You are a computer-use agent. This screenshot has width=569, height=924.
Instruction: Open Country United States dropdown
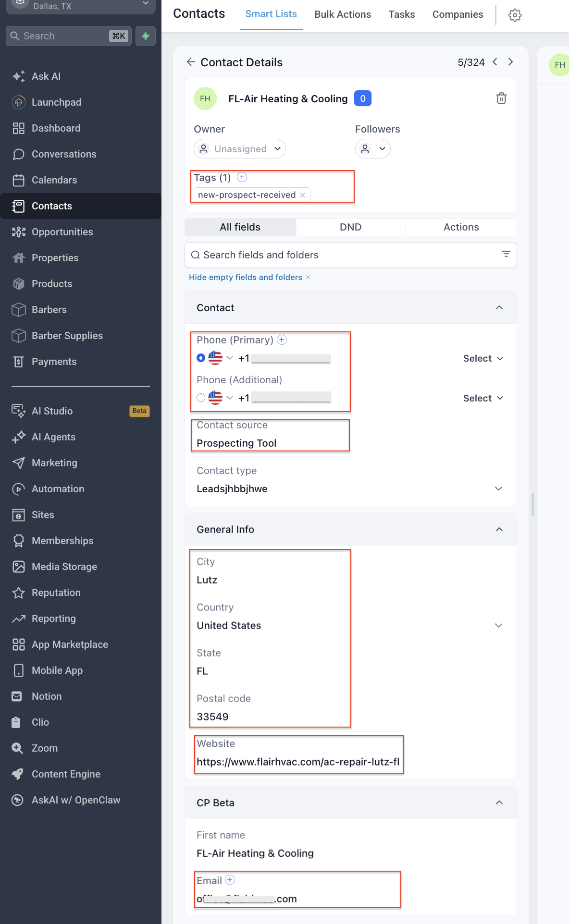(350, 625)
